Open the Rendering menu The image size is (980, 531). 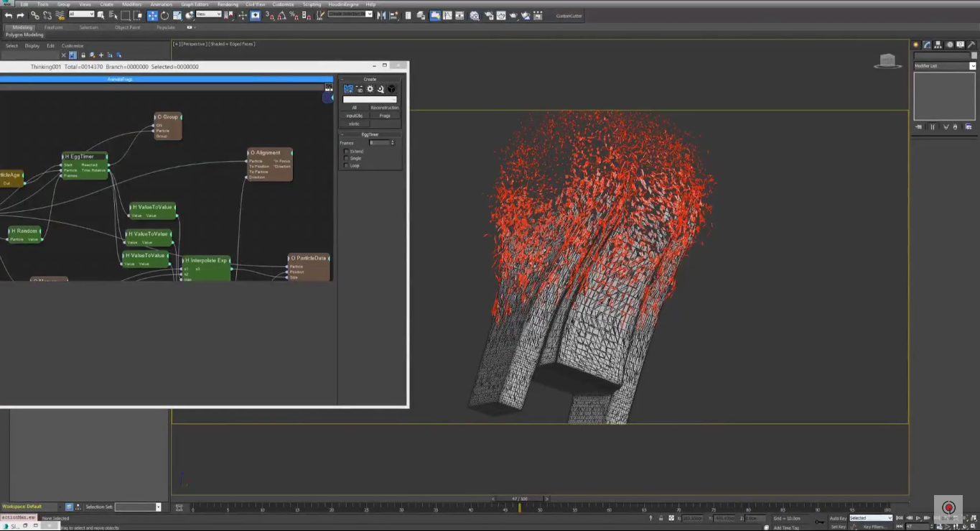click(x=228, y=4)
